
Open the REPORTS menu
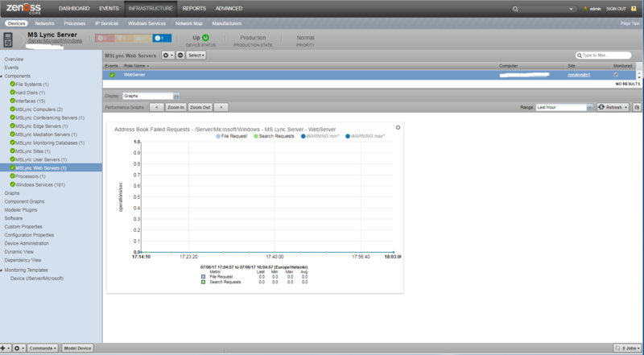194,9
